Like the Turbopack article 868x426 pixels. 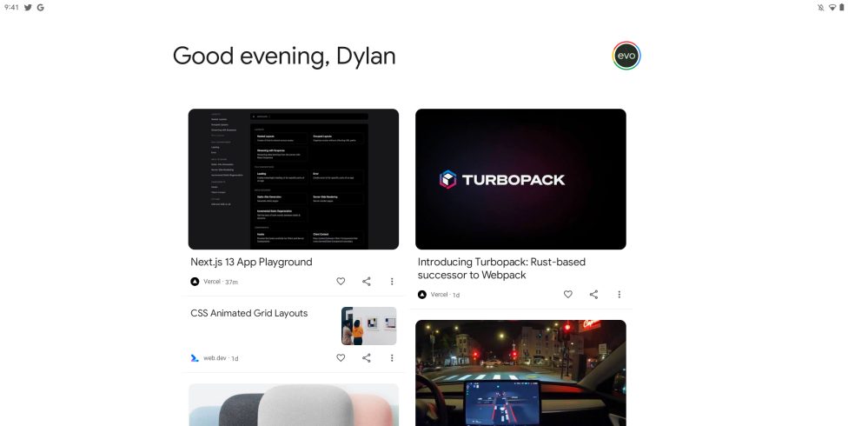pyautogui.click(x=567, y=295)
